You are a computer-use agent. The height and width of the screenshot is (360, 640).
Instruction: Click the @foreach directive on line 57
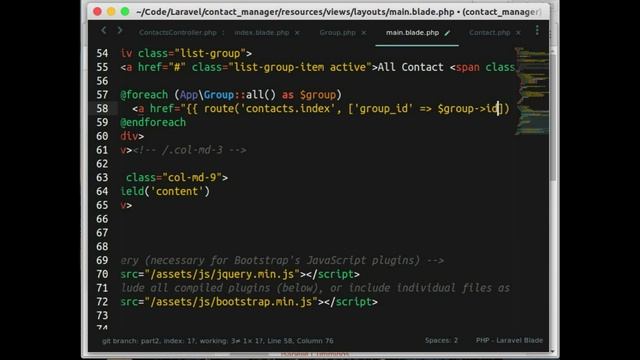pyautogui.click(x=144, y=95)
